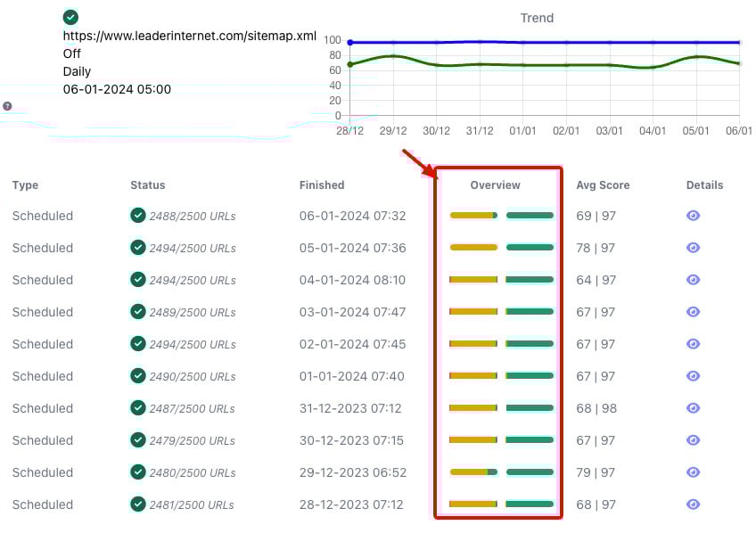The image size is (756, 533).
Task: Click the 2488/2500 URLs status text
Action: coord(193,217)
